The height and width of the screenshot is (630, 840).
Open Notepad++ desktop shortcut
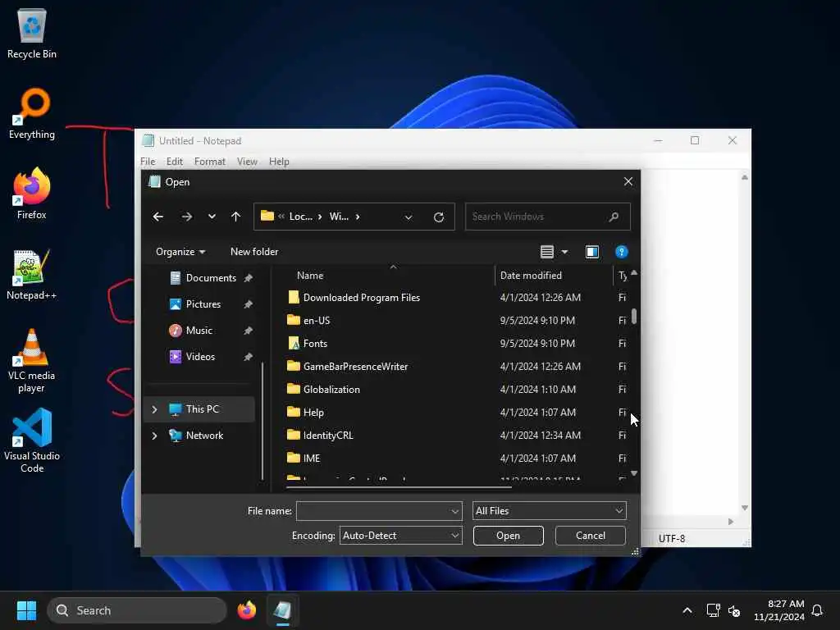32,274
